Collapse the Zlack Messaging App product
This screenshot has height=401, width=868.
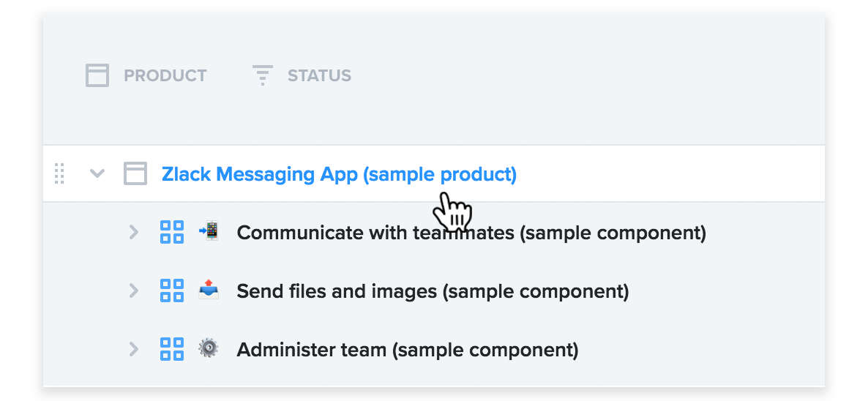[x=97, y=173]
